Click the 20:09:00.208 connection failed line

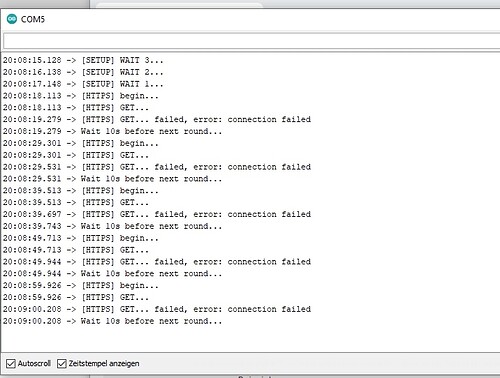tap(157, 309)
